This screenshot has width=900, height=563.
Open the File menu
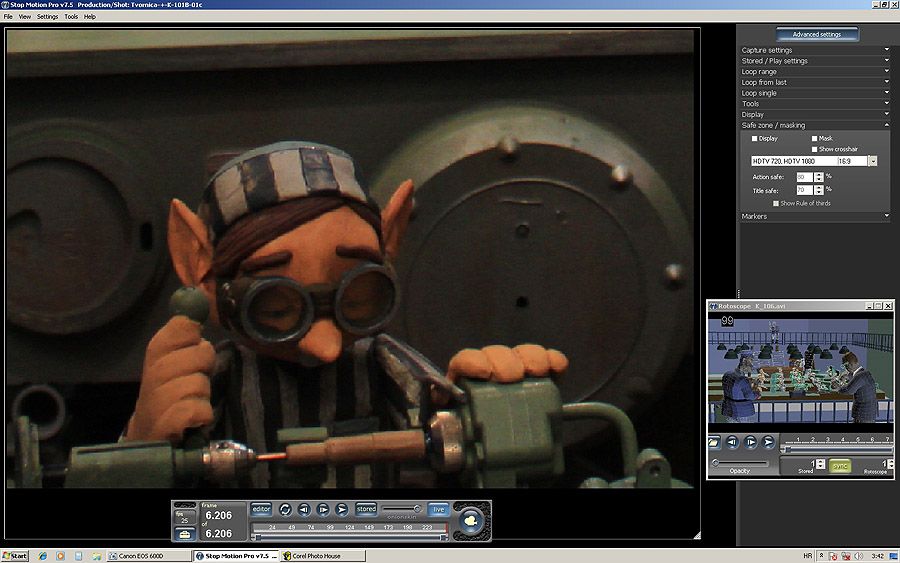point(8,17)
